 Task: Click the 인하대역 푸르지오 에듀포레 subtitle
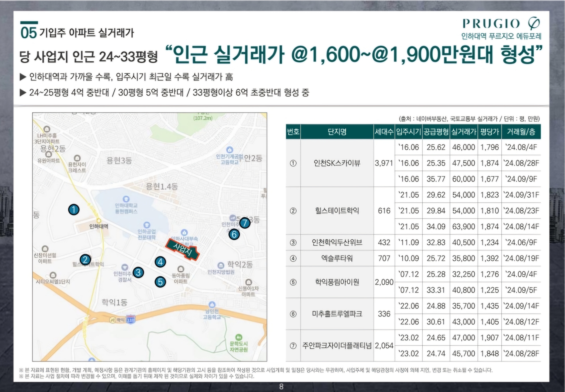pos(501,36)
